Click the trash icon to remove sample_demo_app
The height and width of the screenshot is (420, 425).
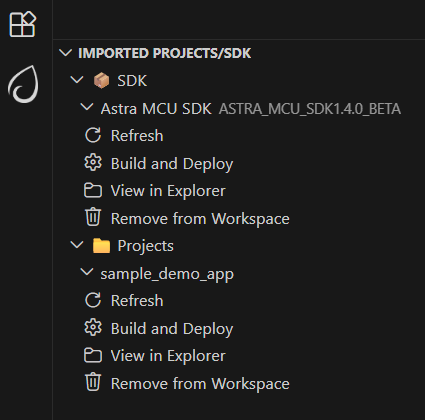click(x=93, y=382)
